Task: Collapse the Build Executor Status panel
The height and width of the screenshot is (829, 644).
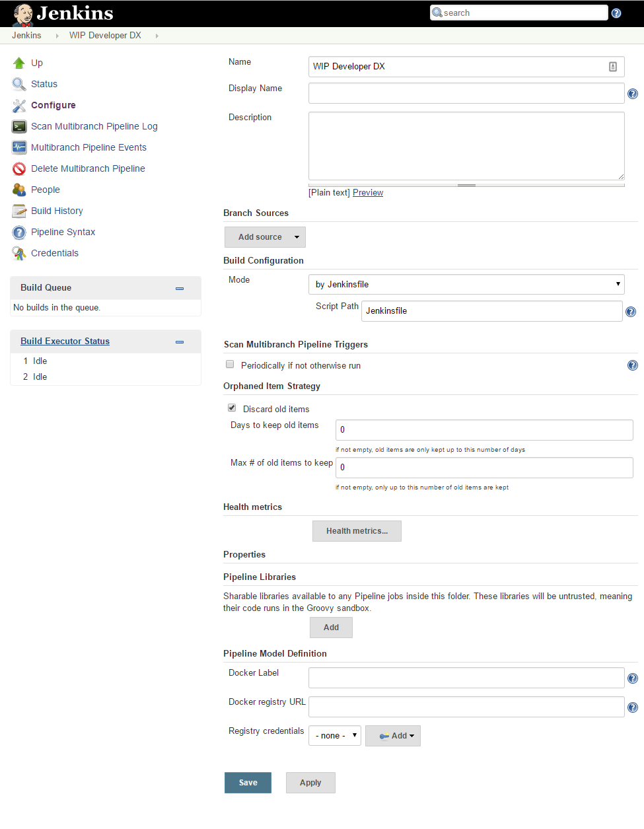Action: (180, 342)
